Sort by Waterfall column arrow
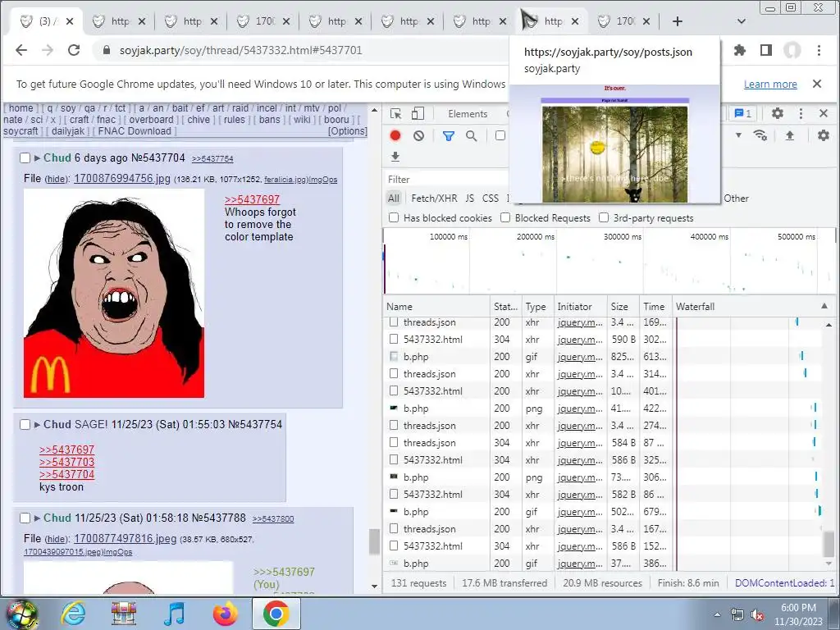Image resolution: width=840 pixels, height=630 pixels. (x=824, y=306)
